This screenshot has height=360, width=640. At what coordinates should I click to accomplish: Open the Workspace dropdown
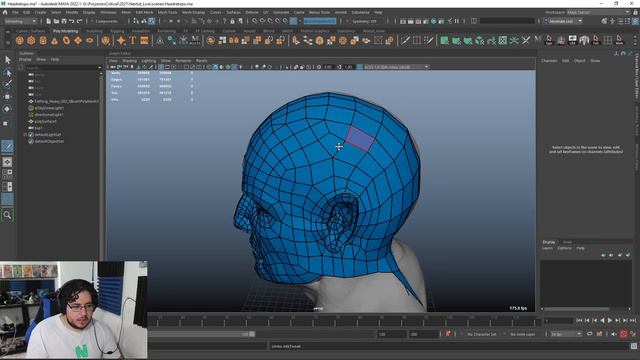click(598, 12)
